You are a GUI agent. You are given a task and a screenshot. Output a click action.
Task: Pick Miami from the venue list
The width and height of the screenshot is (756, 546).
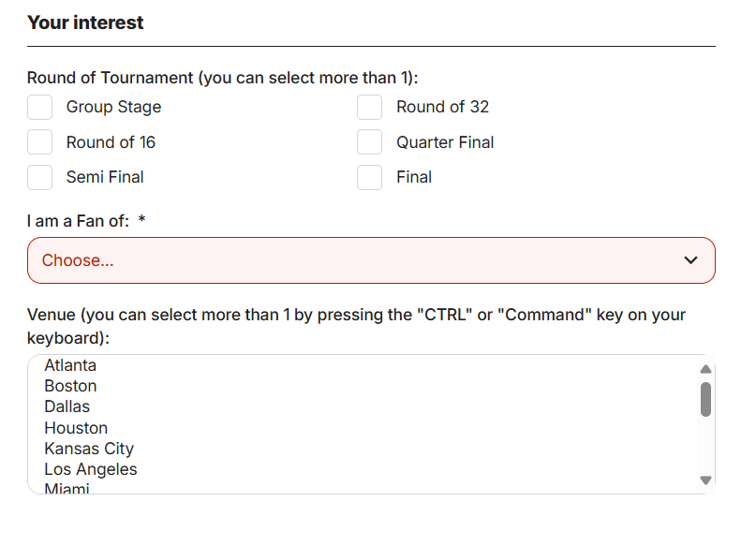pos(67,488)
